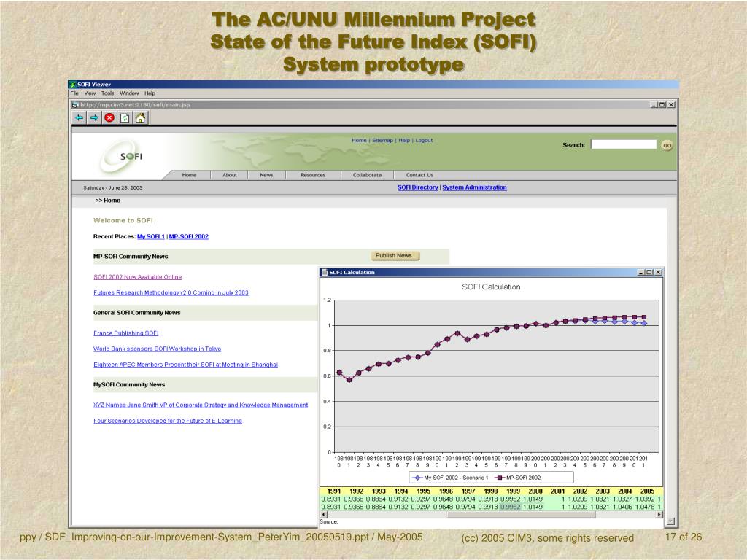
Task: Open Eighteen APEC Members news link
Action: pos(185,365)
